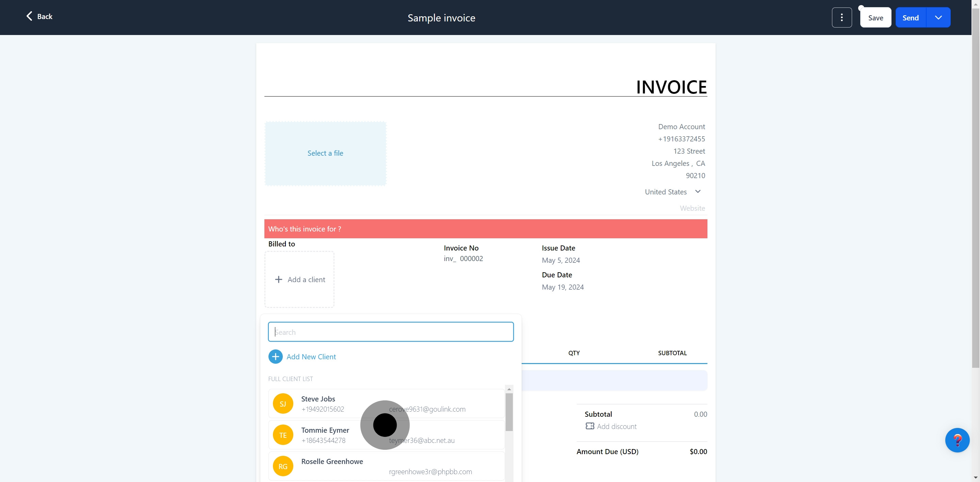Click the Add discount coupon icon
The image size is (980, 482).
pyautogui.click(x=590, y=426)
